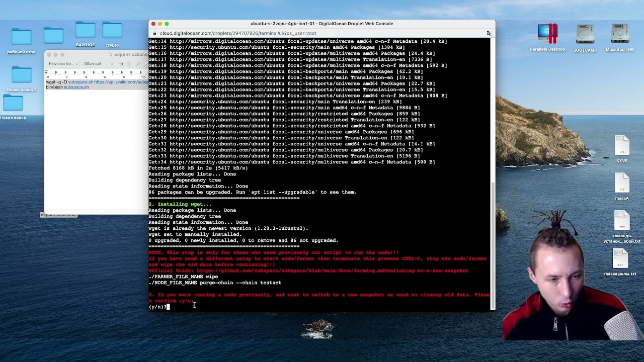Click the official guide GitHub URL in terminal
This screenshot has height=362, width=644.
click(x=333, y=270)
